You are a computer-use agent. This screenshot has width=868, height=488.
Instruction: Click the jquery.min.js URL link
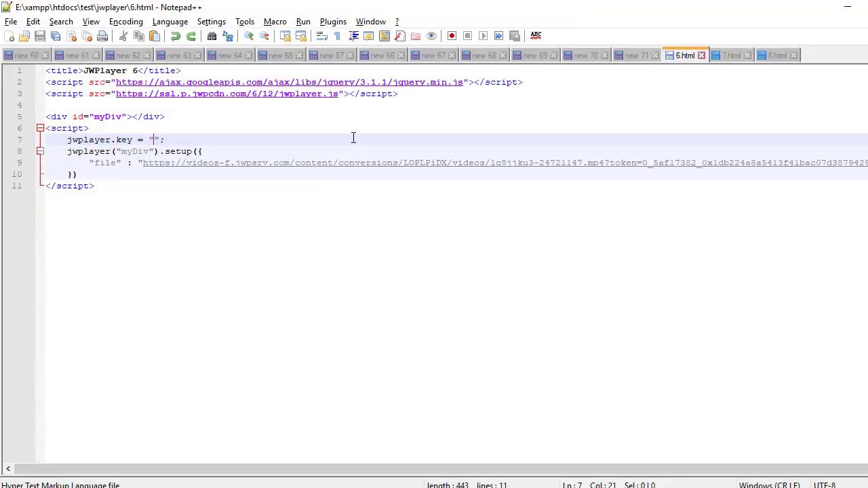289,82
